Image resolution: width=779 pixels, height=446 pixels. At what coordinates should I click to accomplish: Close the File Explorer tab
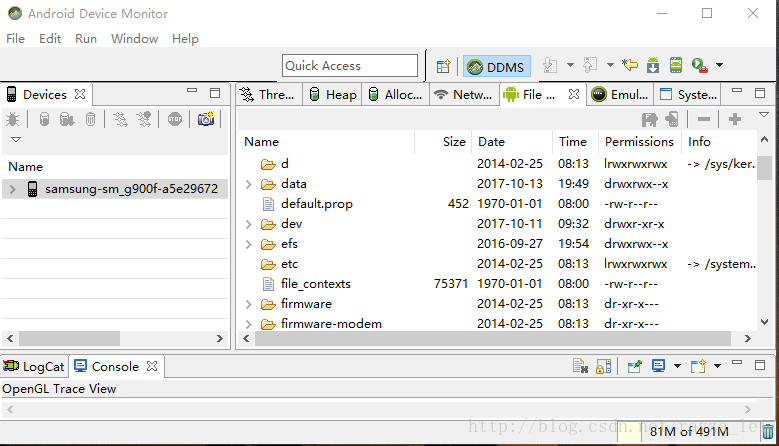coord(574,94)
